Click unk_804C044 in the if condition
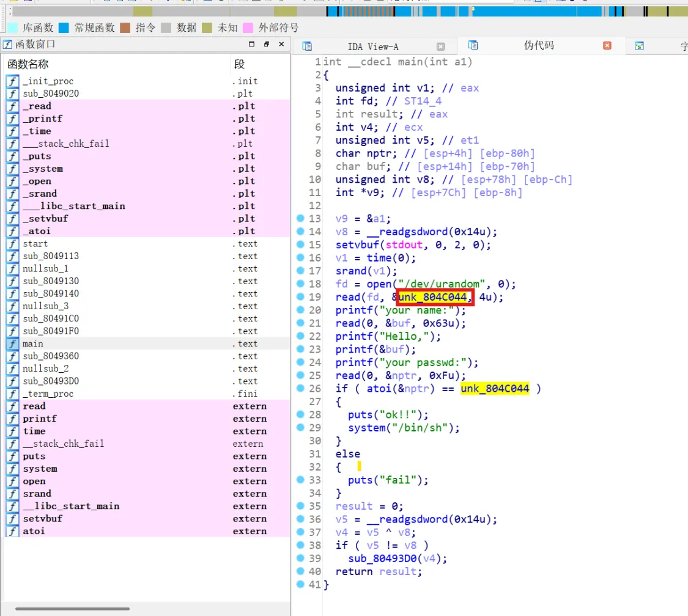The width and height of the screenshot is (688, 616). pos(495,389)
